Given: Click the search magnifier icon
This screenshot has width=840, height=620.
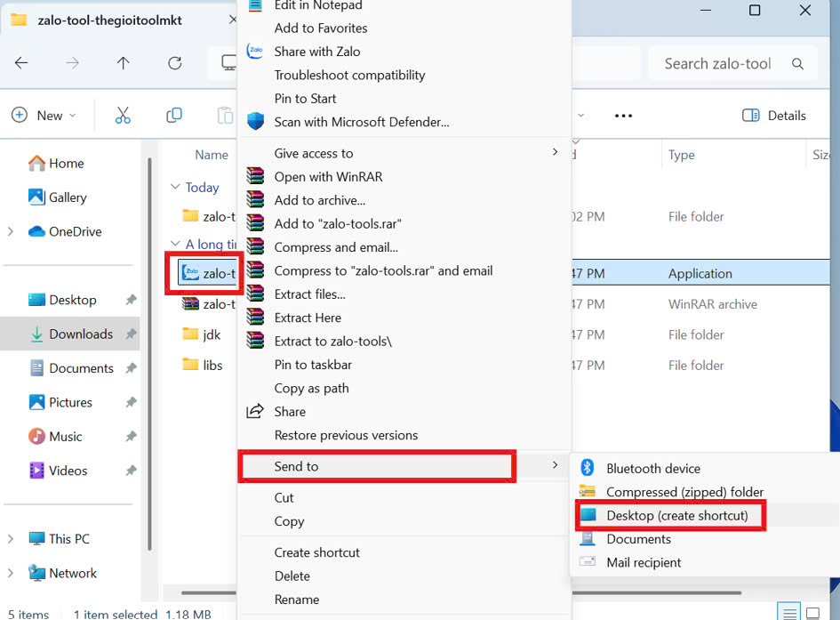Looking at the screenshot, I should click(797, 64).
